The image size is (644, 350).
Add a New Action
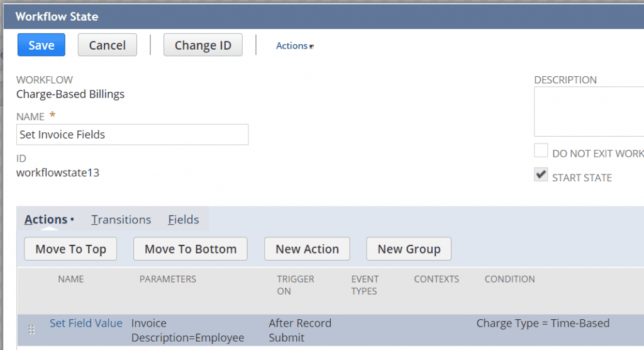coord(307,249)
